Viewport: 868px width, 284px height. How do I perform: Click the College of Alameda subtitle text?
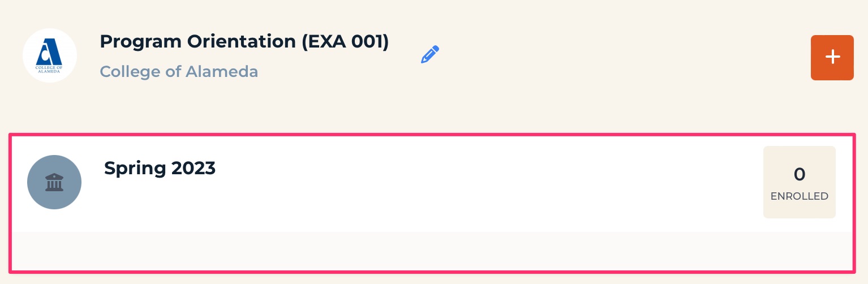point(179,72)
